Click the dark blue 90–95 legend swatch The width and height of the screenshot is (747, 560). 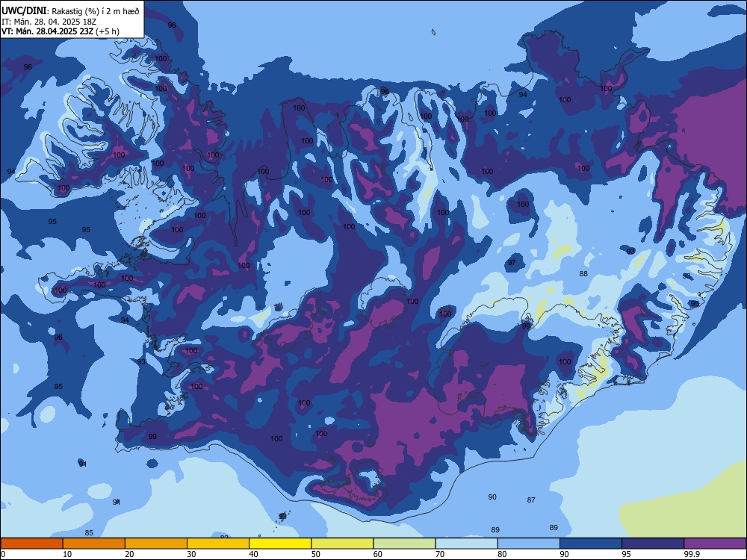[x=591, y=544]
